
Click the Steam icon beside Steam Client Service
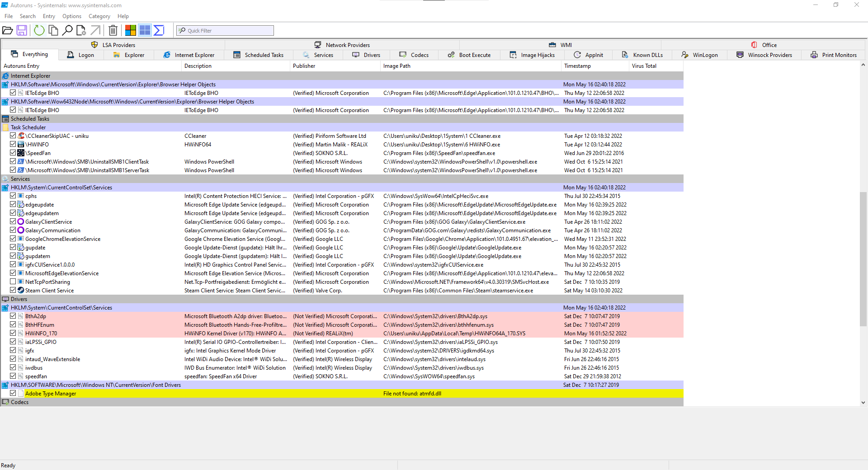21,290
